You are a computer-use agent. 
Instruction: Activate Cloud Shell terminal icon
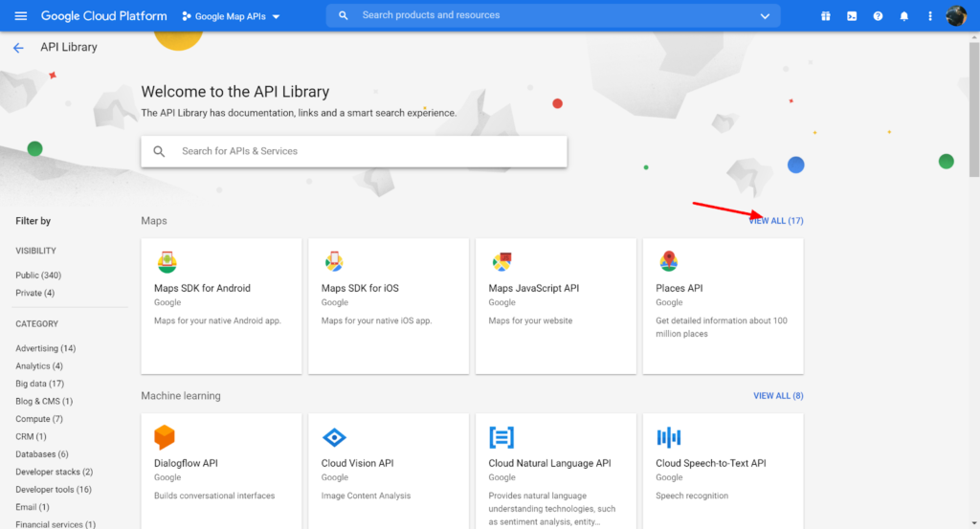pyautogui.click(x=852, y=16)
